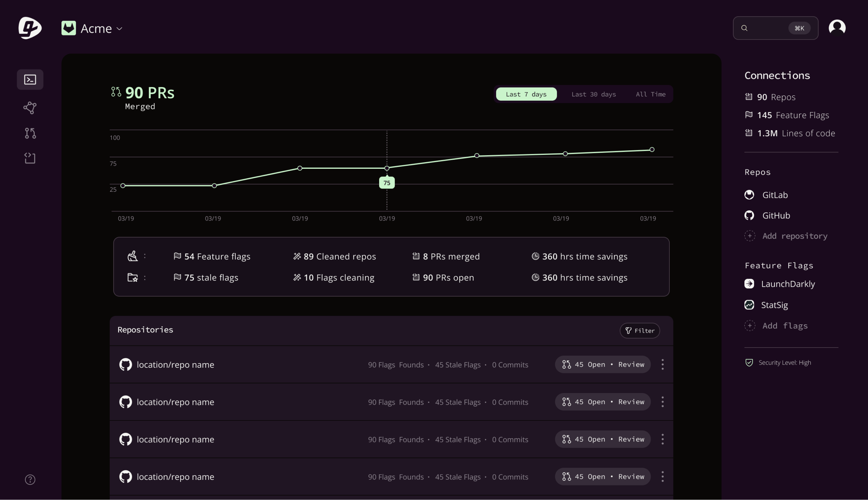Click the app logo in top-left corner

coord(30,28)
